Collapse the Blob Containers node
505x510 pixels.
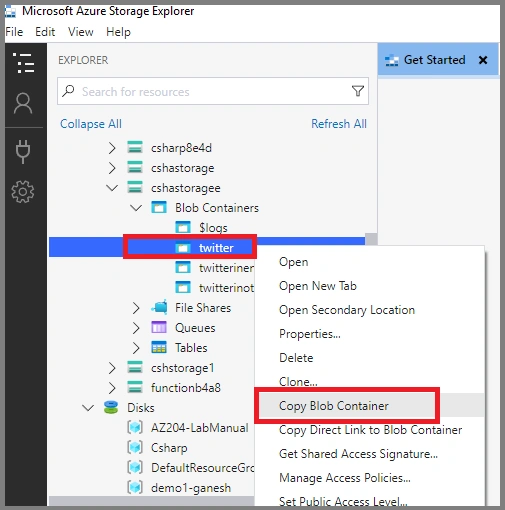click(x=136, y=208)
